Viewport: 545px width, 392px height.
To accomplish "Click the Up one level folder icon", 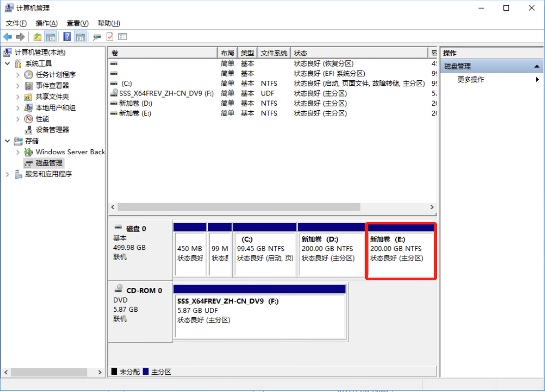I will [x=37, y=37].
